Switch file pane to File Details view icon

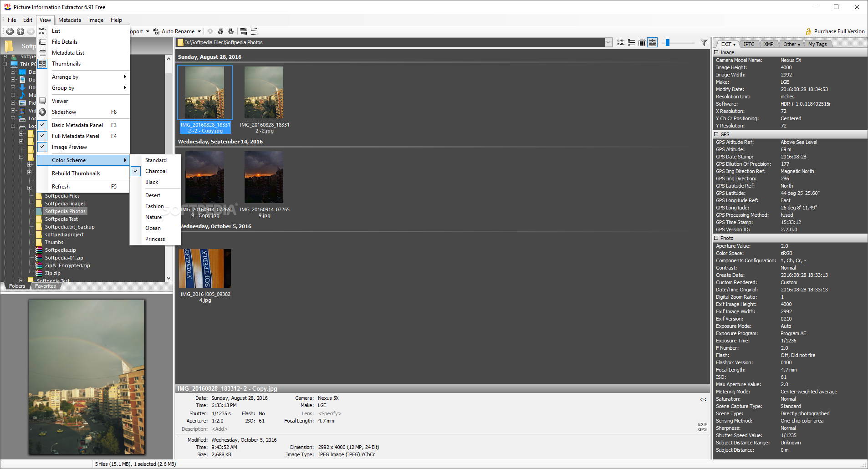click(631, 42)
